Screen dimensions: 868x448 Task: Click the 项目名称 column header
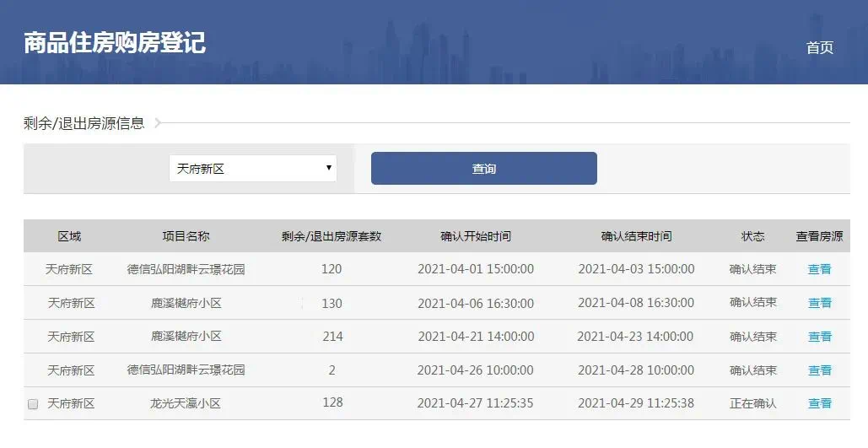[x=186, y=236]
